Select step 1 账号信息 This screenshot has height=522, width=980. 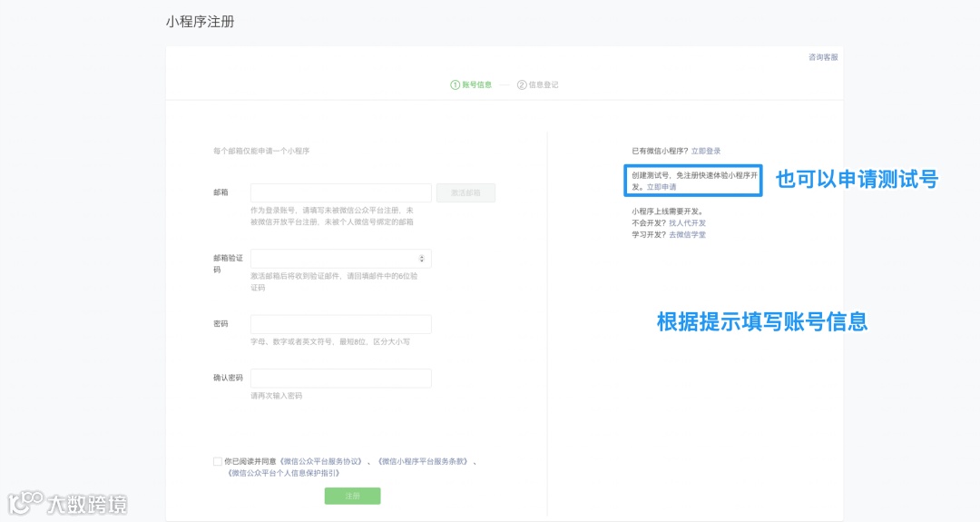tap(471, 84)
